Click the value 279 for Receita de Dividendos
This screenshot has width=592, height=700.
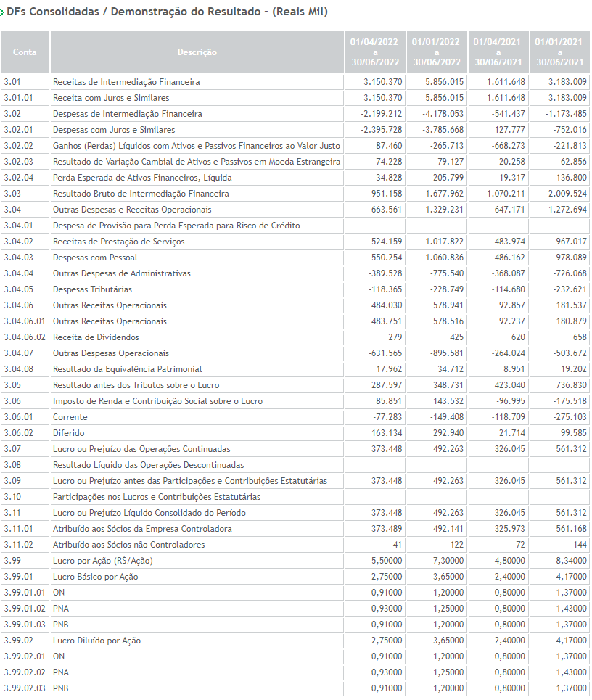click(x=395, y=337)
